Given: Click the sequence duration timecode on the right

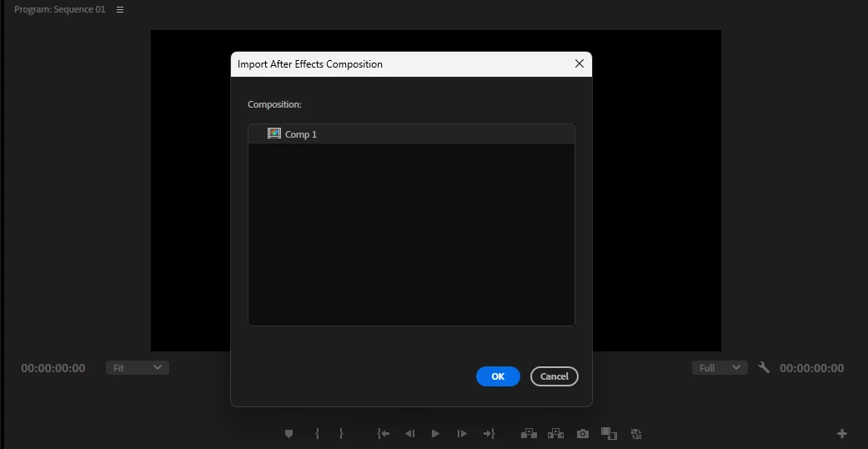Looking at the screenshot, I should [x=811, y=368].
